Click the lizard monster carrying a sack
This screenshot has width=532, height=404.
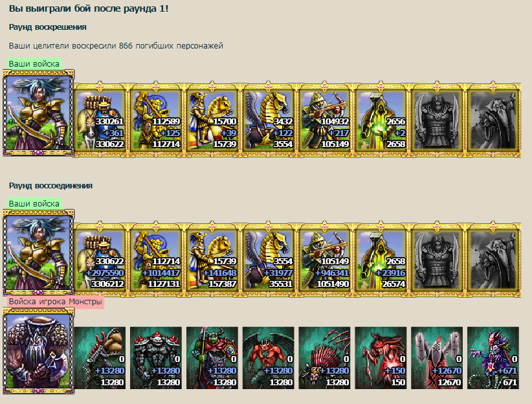coord(100,358)
